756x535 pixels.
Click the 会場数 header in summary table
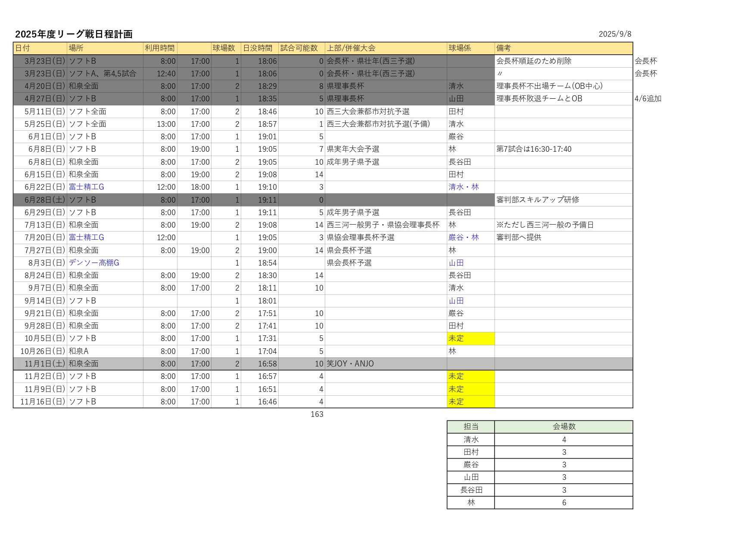click(564, 427)
